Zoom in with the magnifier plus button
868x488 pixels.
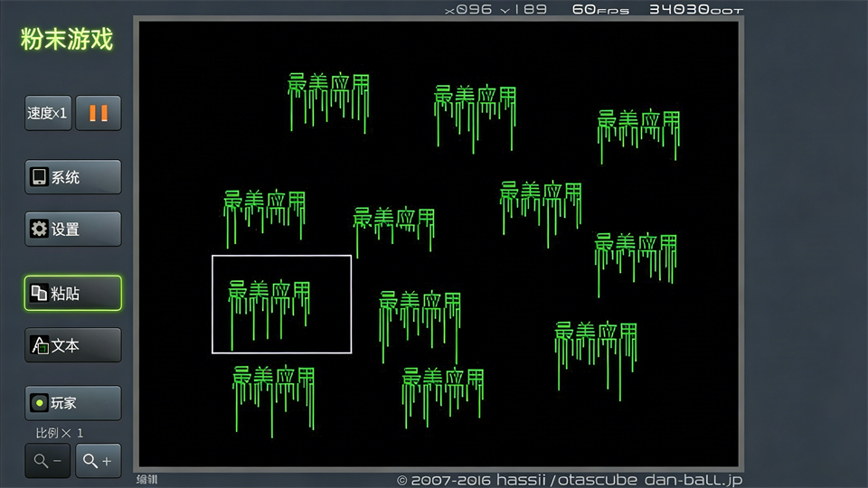(98, 461)
